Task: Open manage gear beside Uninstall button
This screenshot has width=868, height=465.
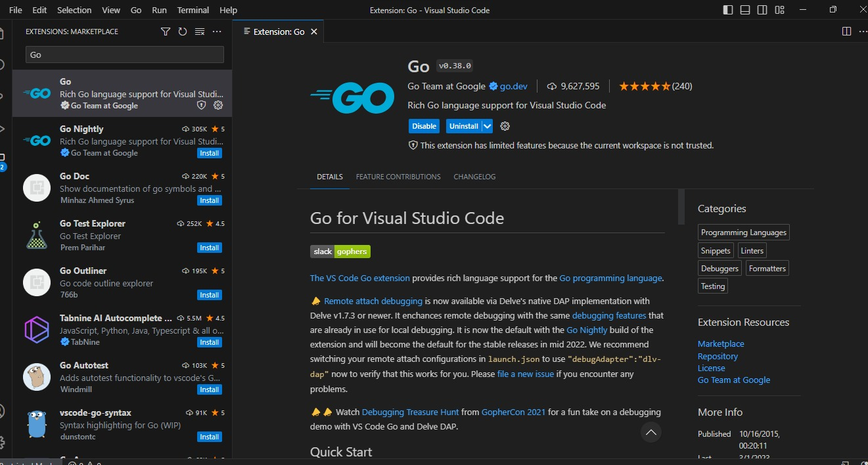Action: [505, 126]
